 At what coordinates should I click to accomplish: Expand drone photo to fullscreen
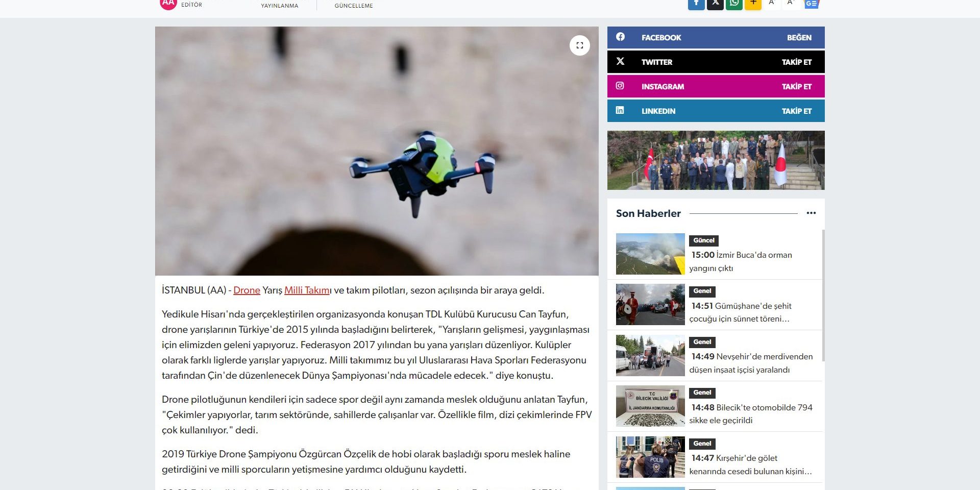point(579,45)
